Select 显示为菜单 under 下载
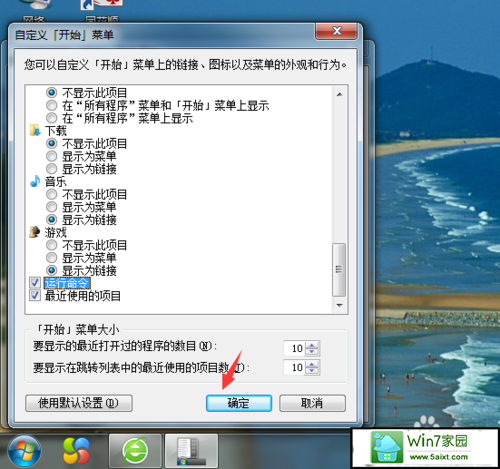Image resolution: width=500 pixels, height=469 pixels. (x=51, y=156)
